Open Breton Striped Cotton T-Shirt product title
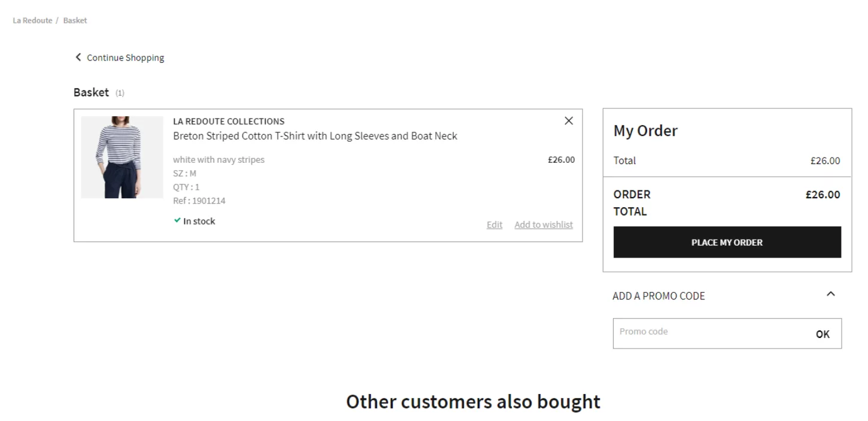Viewport: 868px width, 421px height. coord(315,136)
